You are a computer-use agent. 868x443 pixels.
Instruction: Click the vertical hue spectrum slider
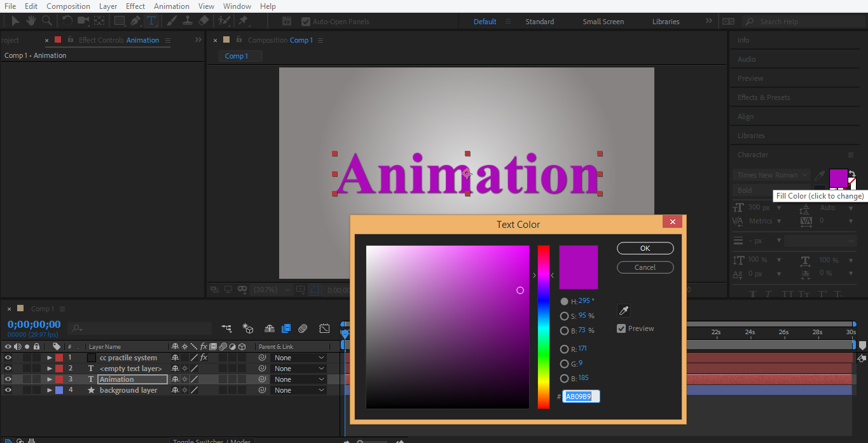tap(543, 327)
